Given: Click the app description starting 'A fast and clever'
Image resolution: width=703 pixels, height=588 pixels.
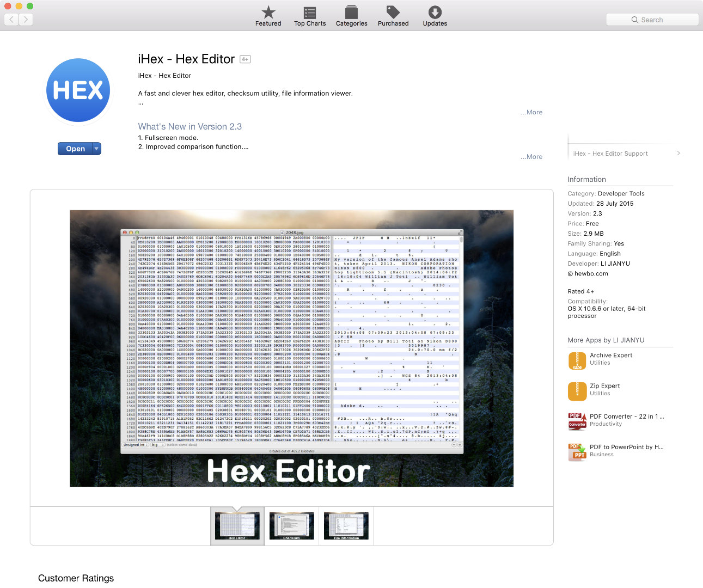Looking at the screenshot, I should 246,94.
